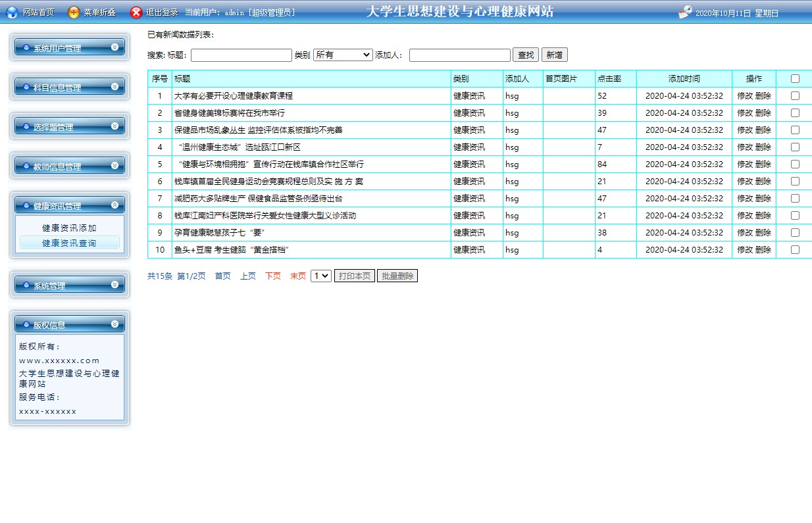Screen dimensions: 812x523
Task: Click the bullet icon on 系统用户管理 panel
Action: point(26,48)
